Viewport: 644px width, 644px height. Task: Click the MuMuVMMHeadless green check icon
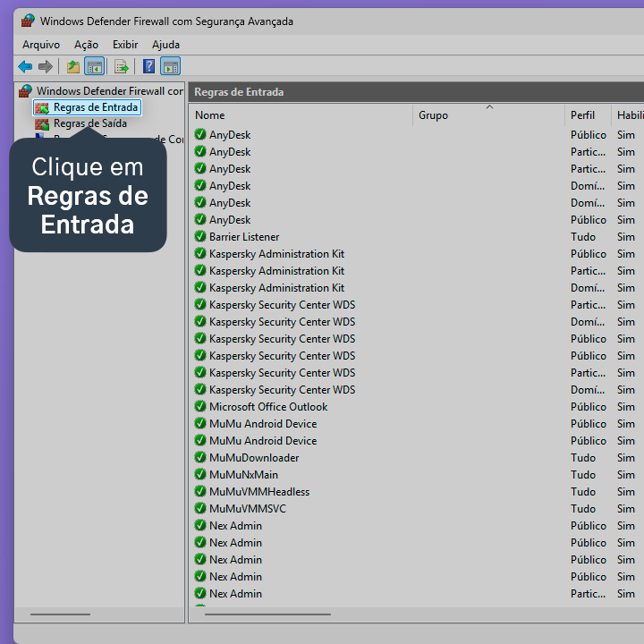tap(200, 492)
